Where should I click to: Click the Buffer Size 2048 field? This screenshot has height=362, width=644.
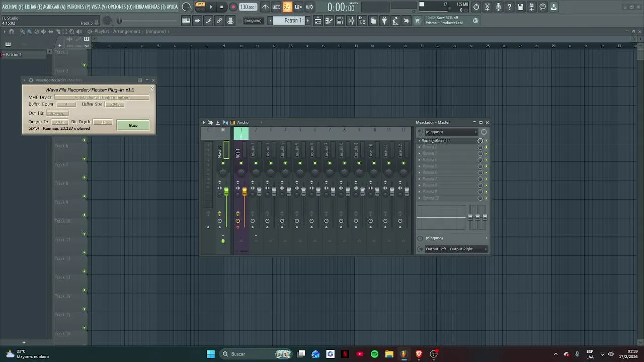click(x=115, y=104)
